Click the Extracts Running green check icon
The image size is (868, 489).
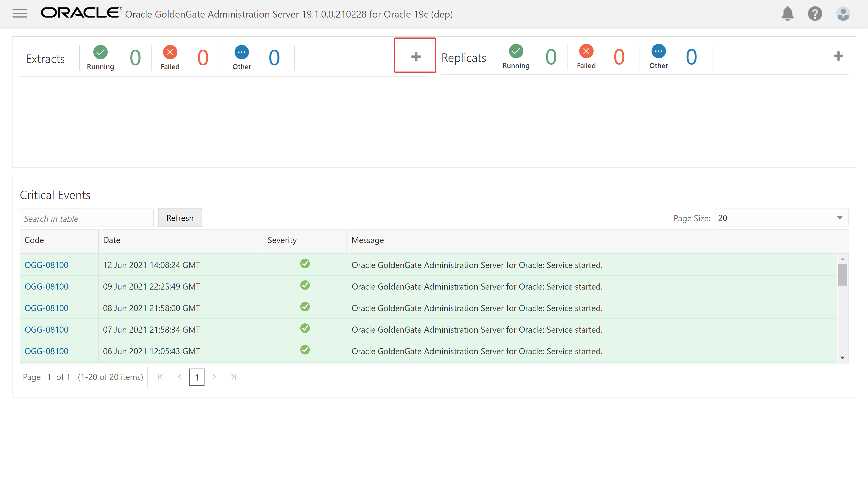[101, 52]
